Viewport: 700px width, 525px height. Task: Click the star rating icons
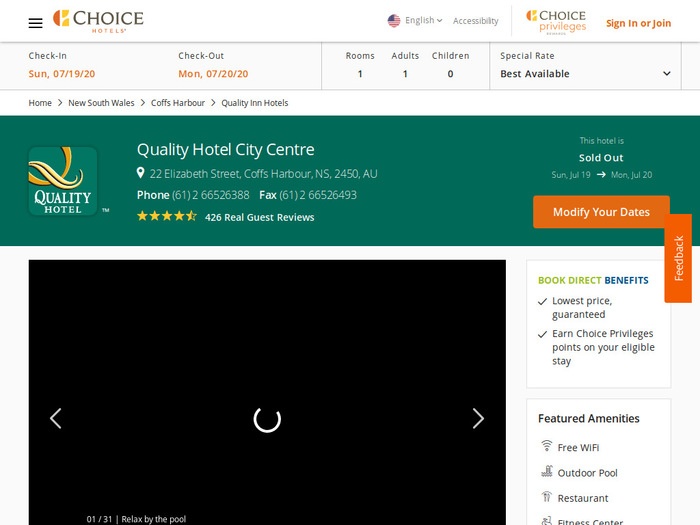click(x=167, y=217)
